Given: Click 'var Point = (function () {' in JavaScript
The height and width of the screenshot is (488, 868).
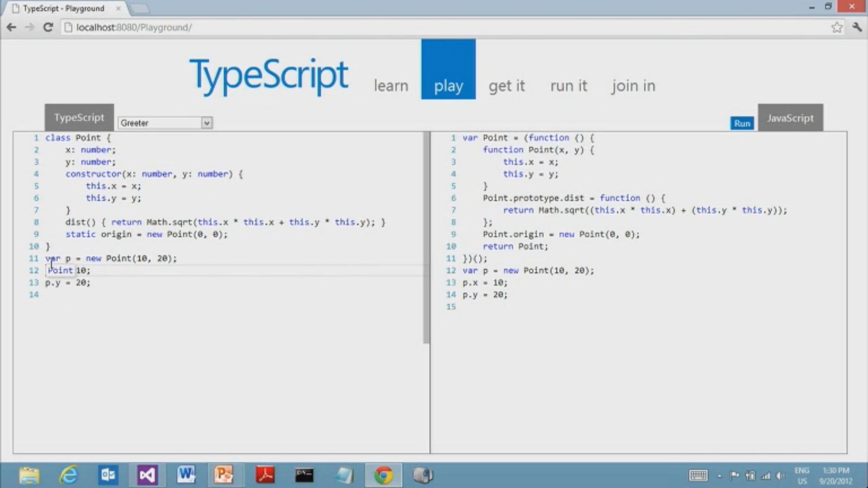Looking at the screenshot, I should pos(528,138).
